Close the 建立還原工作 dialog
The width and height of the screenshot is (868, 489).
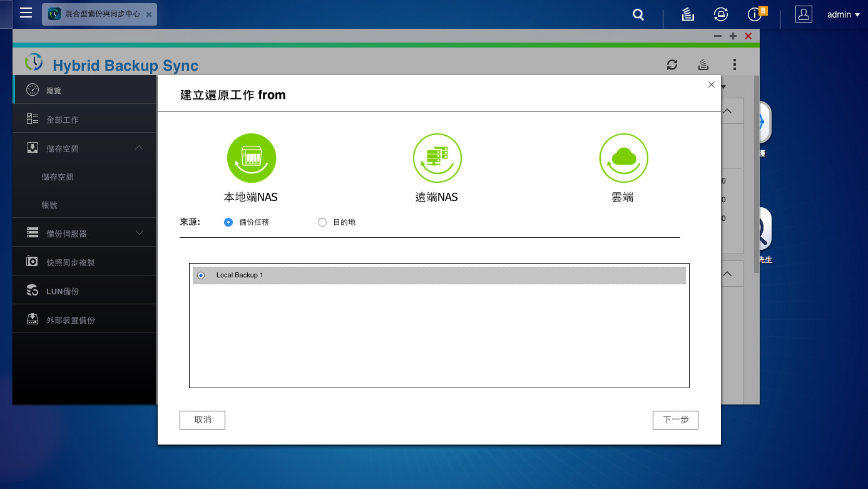(x=711, y=85)
